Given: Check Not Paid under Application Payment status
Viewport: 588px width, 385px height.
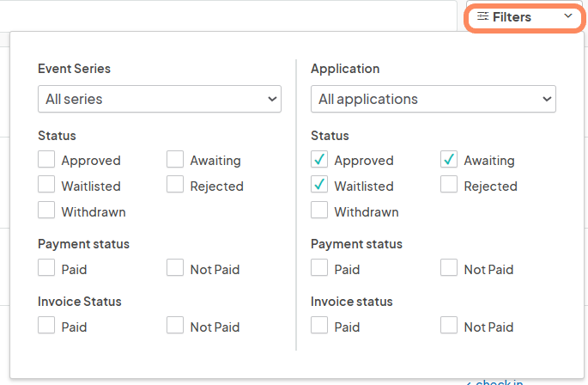Looking at the screenshot, I should point(449,267).
